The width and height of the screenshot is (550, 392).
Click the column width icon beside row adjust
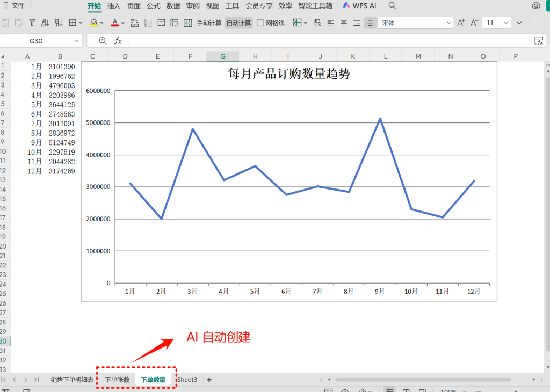pos(148,23)
